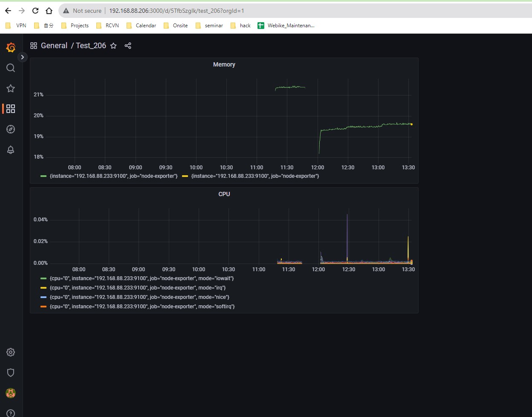Star the Test_206 dashboard
The height and width of the screenshot is (417, 532).
(113, 46)
